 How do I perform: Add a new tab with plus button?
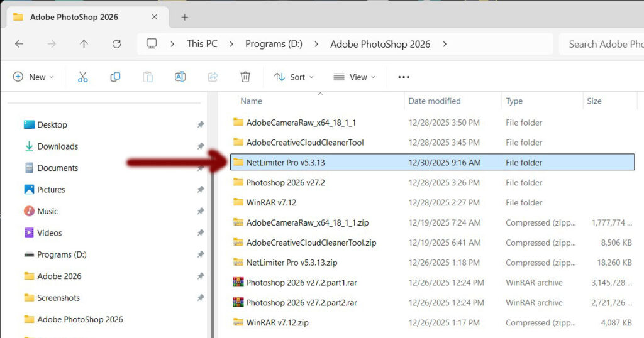[184, 17]
